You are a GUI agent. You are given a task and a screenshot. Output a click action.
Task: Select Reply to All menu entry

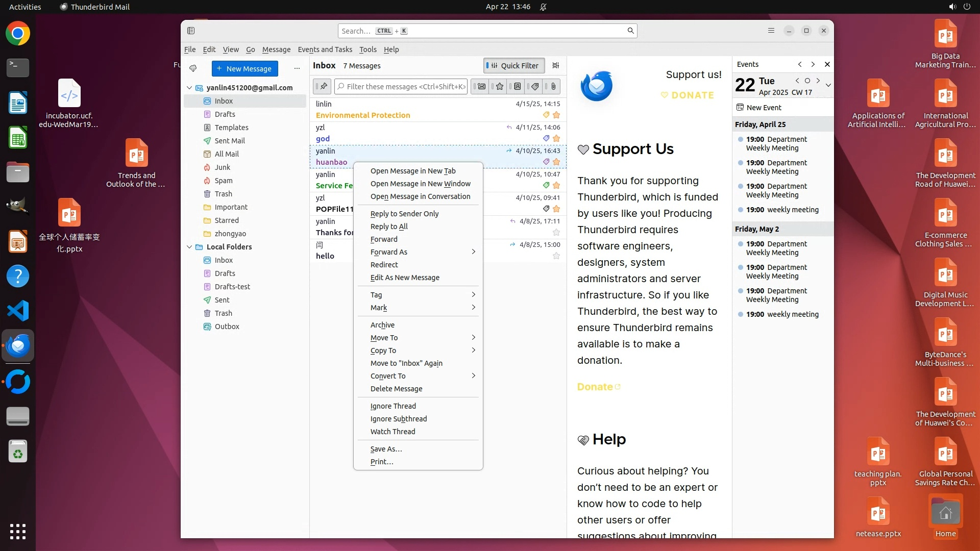click(x=388, y=227)
